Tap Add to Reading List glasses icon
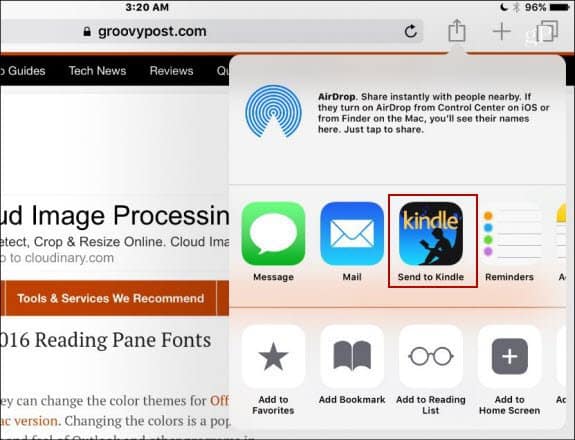Image resolution: width=575 pixels, height=440 pixels. point(431,356)
